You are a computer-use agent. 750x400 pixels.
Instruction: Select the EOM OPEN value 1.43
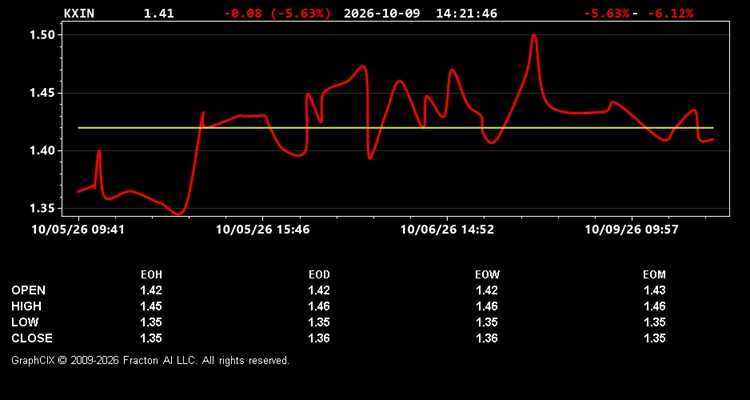[x=654, y=290]
